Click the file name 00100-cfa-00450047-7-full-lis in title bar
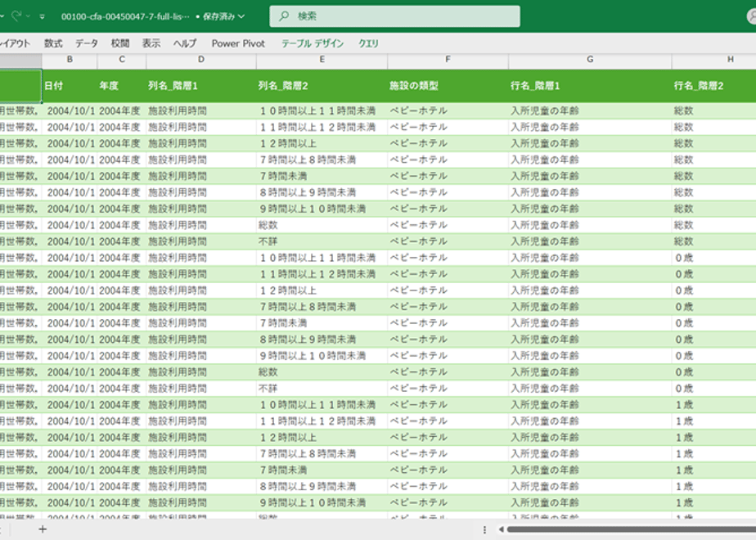 (125, 16)
